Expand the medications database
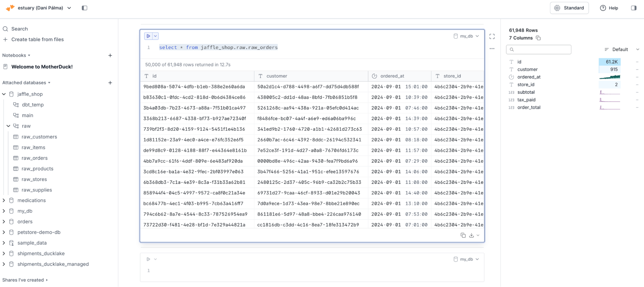The width and height of the screenshot is (644, 287). click(4, 200)
